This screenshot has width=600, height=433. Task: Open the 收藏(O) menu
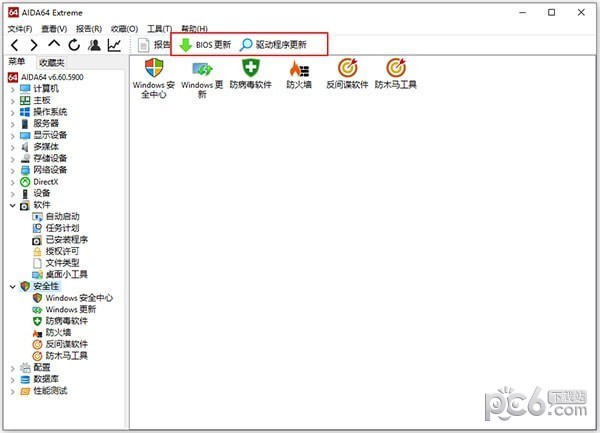124,29
